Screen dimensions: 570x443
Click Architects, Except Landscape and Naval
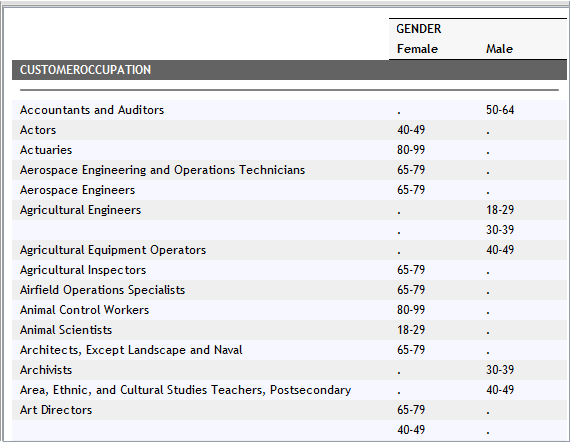click(x=131, y=350)
